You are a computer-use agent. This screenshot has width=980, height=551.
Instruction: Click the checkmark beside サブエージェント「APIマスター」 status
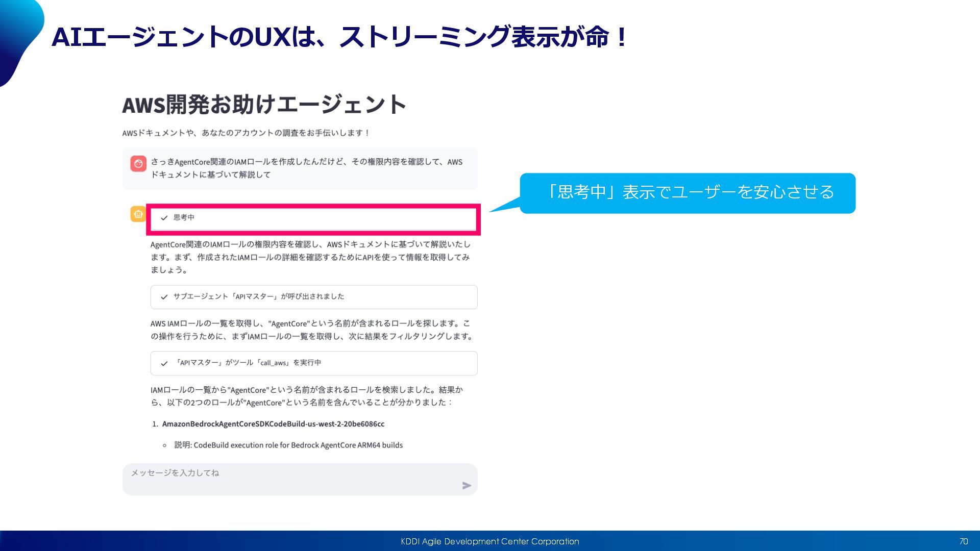[164, 297]
